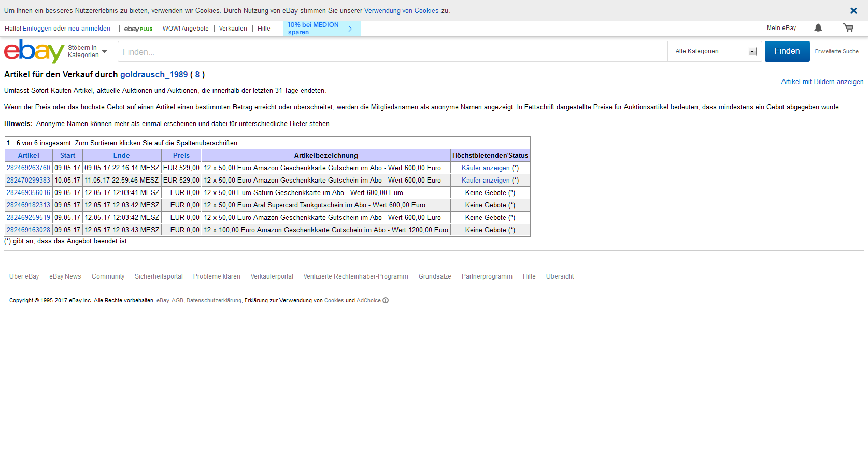Click the feedback score 8 link
This screenshot has width=868, height=471.
(x=197, y=75)
